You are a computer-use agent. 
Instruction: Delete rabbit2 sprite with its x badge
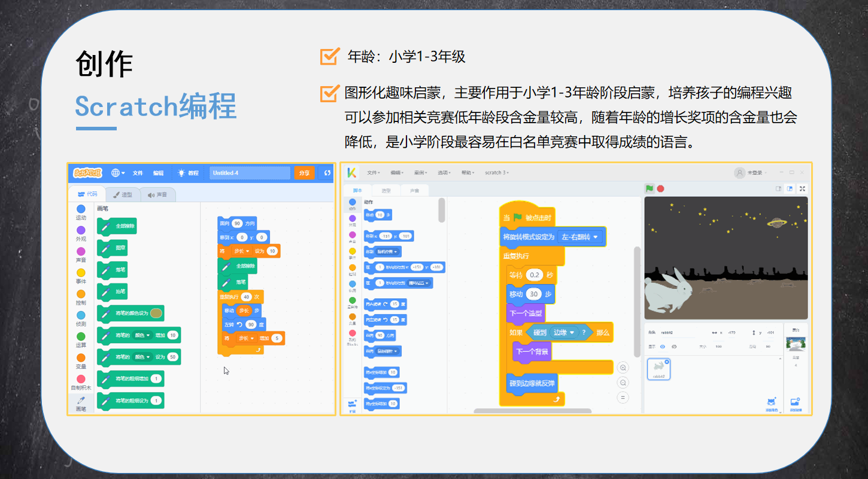(x=667, y=361)
